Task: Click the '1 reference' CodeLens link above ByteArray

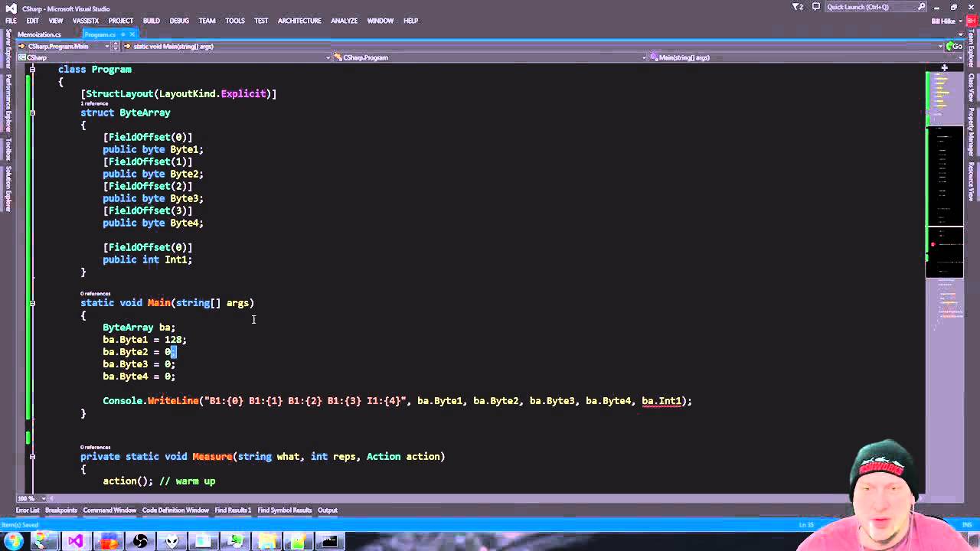Action: pos(95,103)
